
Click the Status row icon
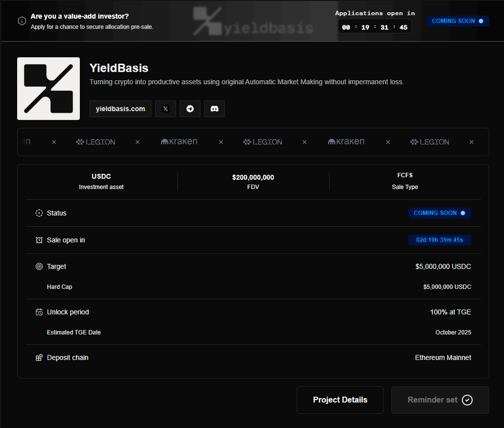pos(39,213)
